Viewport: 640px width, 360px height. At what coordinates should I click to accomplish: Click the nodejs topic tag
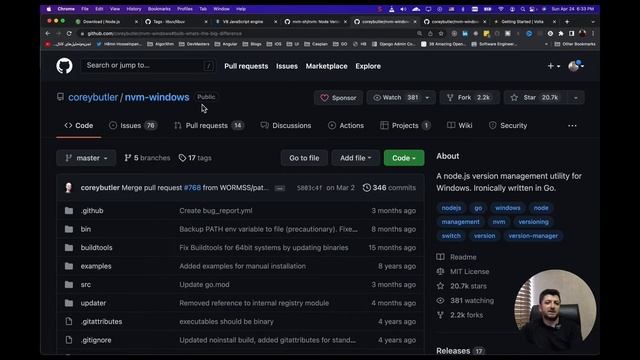[x=451, y=208]
